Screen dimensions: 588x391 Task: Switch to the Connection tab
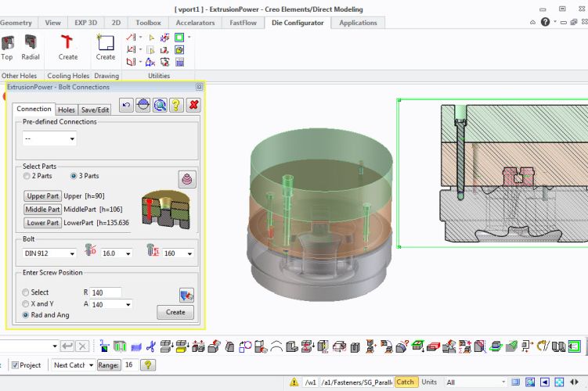(x=34, y=109)
